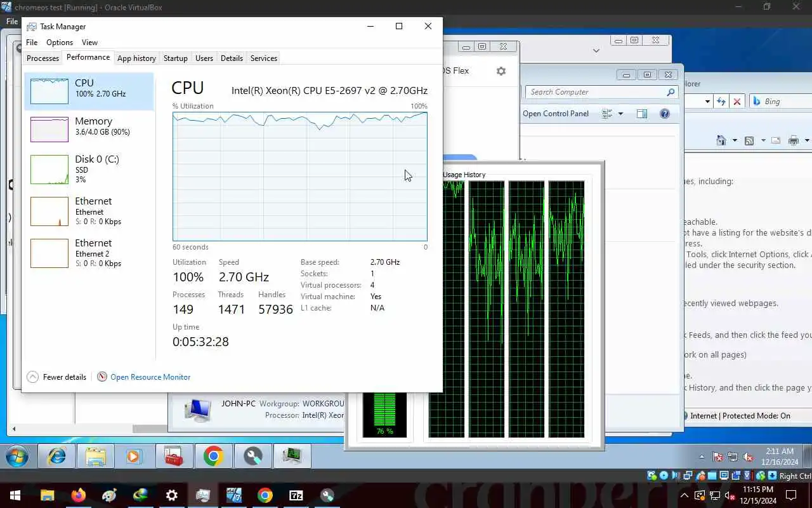812x508 pixels.
Task: Switch to the Details tab
Action: [232, 58]
